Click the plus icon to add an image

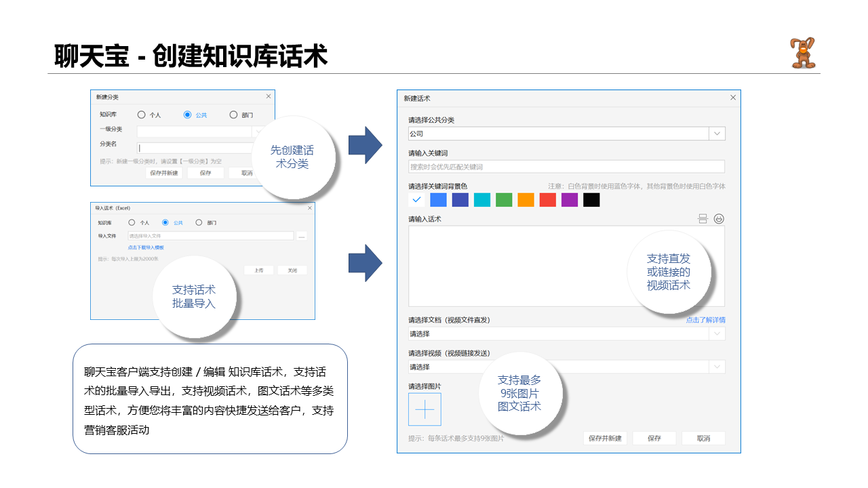(425, 409)
